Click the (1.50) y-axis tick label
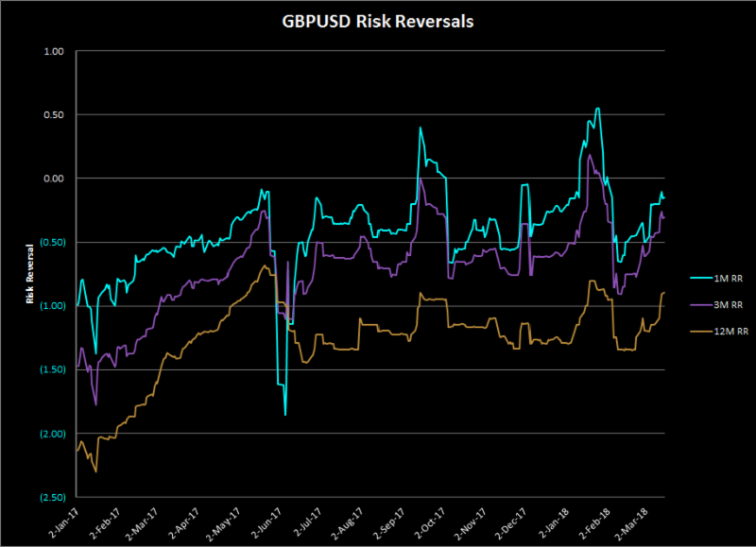 coord(50,369)
